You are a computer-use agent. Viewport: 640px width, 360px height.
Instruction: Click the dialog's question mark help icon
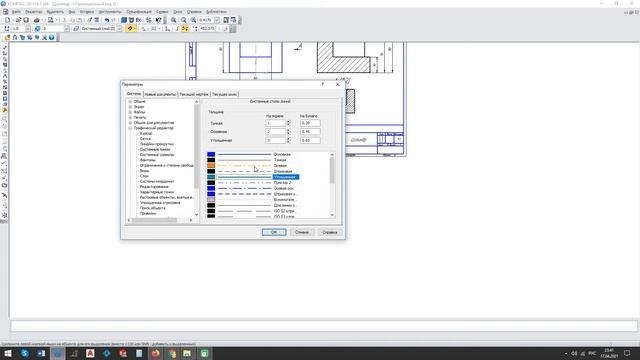[x=322, y=84]
